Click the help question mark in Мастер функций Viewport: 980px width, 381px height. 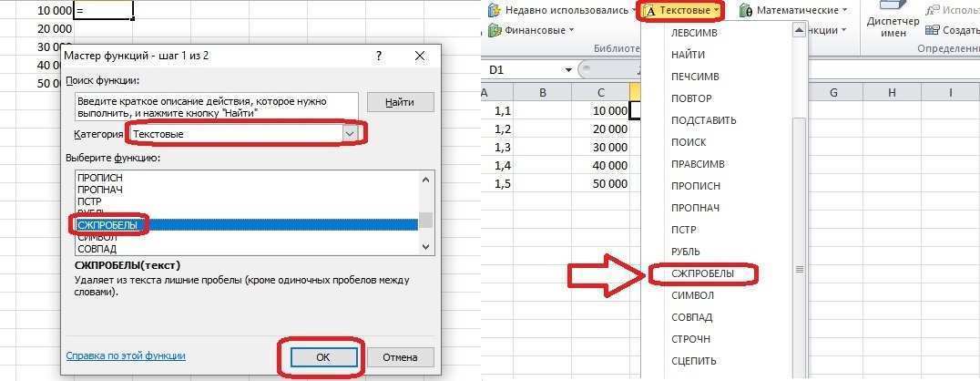pyautogui.click(x=379, y=56)
